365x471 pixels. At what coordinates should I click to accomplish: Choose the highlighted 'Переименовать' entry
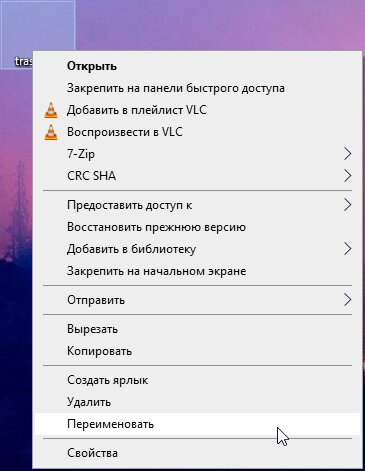[197, 424]
